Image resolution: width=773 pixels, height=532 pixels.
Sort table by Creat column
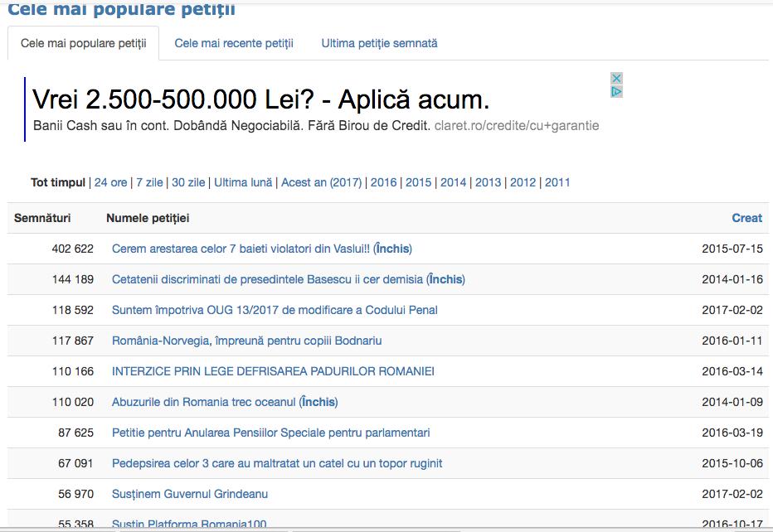[x=746, y=218]
